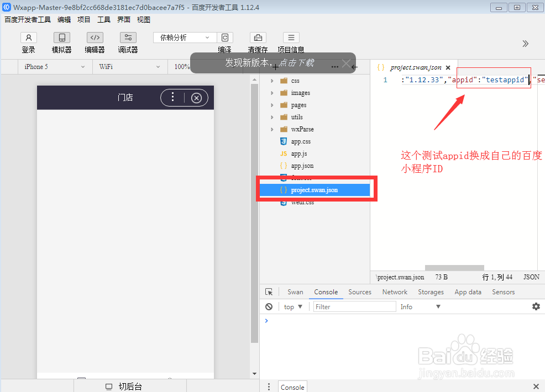Image resolution: width=545 pixels, height=392 pixels.
Task: Open the WiFi network dropdown
Action: coord(129,66)
